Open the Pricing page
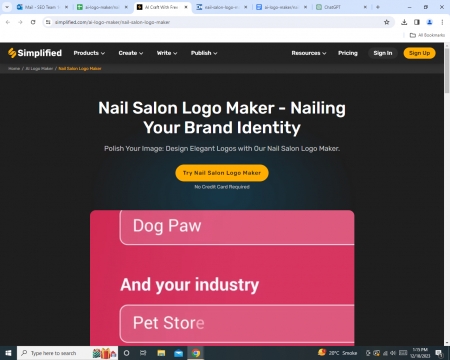This screenshot has width=450, height=360. tap(348, 53)
